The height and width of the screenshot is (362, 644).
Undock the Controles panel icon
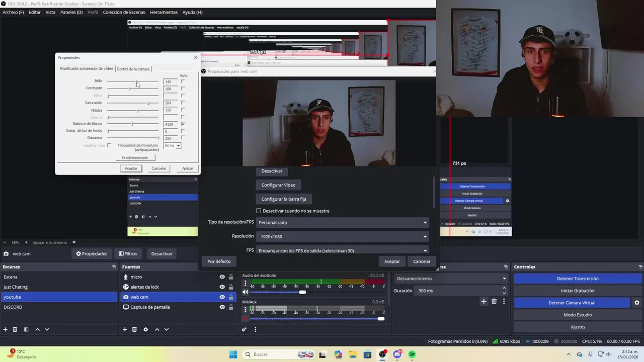click(640, 267)
